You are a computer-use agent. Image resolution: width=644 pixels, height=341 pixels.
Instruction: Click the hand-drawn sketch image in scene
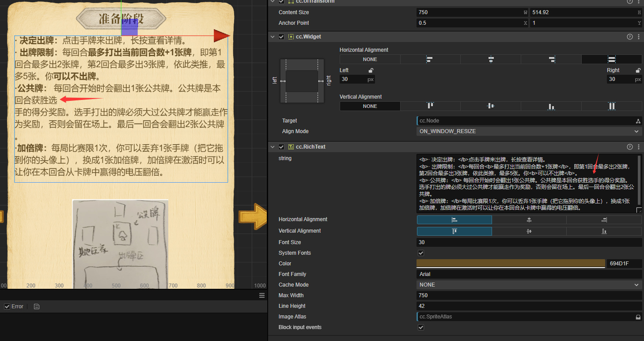click(x=120, y=243)
